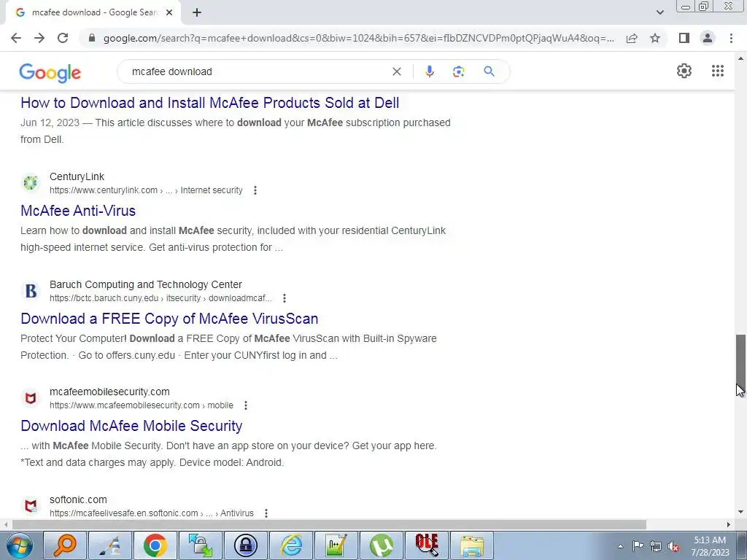View site information lock icon
This screenshot has width=747, height=560.
92,38
